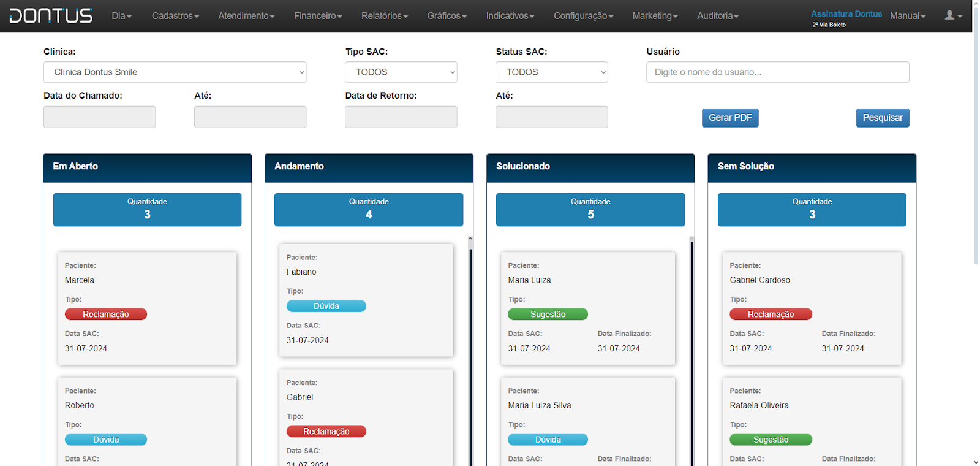The image size is (980, 466).
Task: Select patient name Rafaela Oliveira
Action: 759,405
